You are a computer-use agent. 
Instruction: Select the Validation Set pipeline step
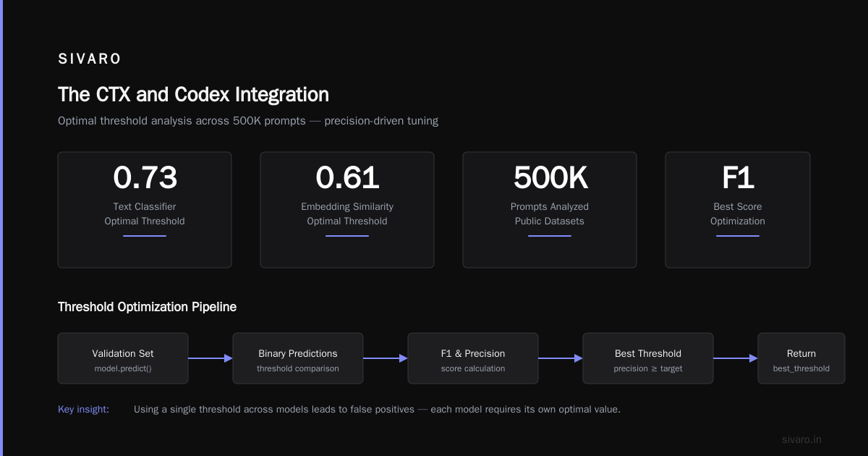123,358
